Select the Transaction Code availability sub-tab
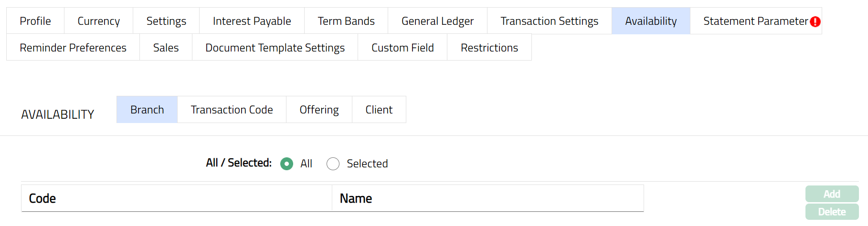868x226 pixels. pyautogui.click(x=232, y=110)
